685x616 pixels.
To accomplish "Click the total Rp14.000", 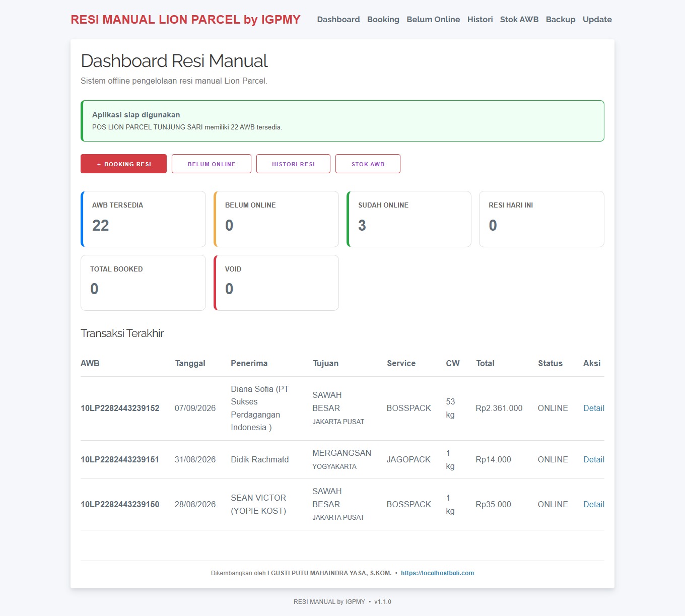I will [493, 459].
